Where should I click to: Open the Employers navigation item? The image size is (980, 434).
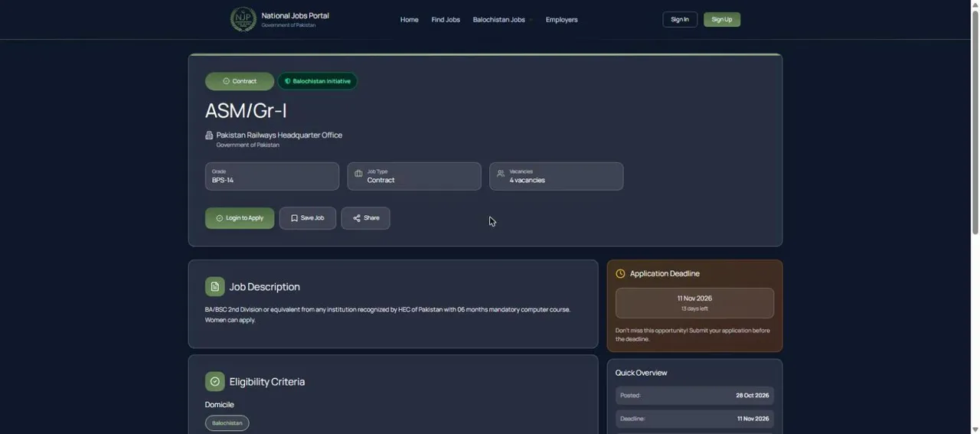(562, 20)
